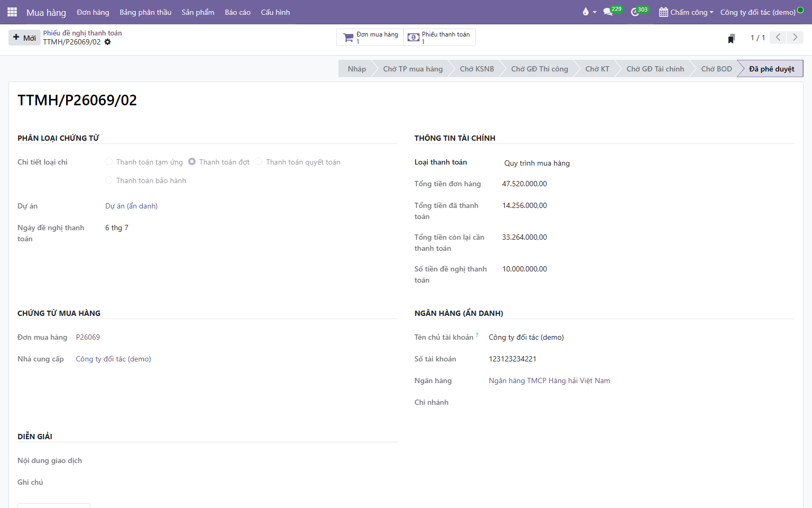
Task: Click the 1 / 1 pager counter
Action: 758,38
